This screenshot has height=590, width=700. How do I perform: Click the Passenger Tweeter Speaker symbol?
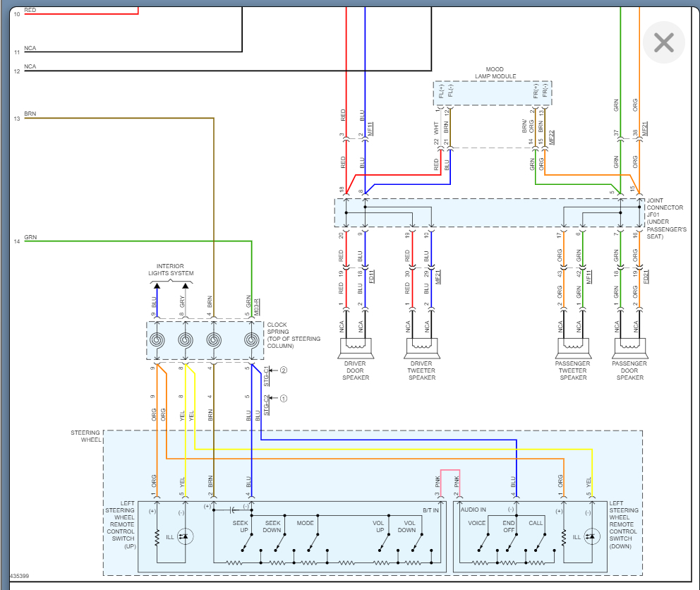click(573, 349)
